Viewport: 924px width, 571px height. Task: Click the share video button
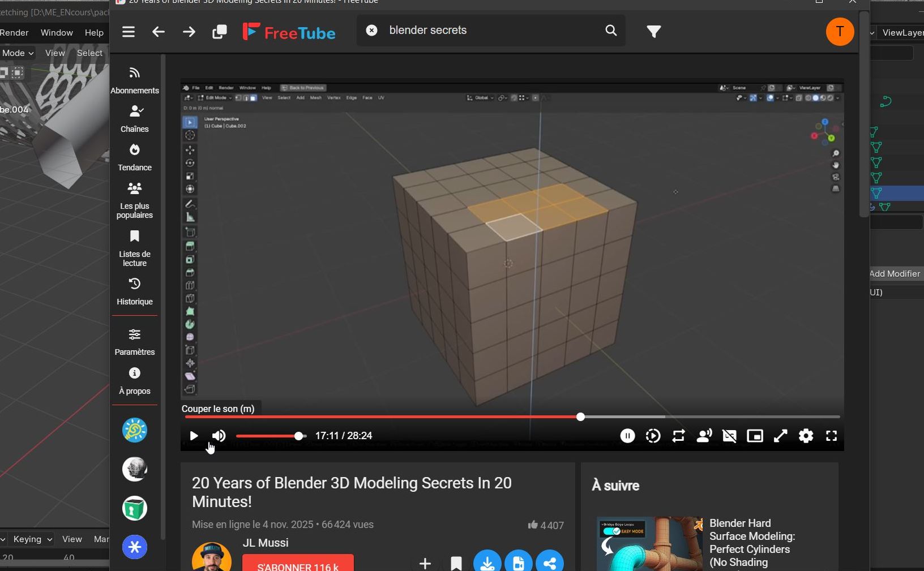(x=549, y=563)
